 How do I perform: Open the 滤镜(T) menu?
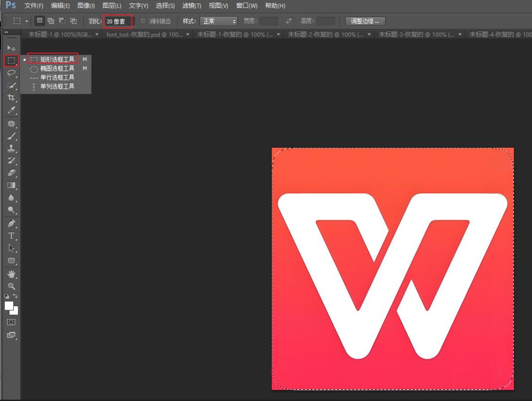click(191, 6)
